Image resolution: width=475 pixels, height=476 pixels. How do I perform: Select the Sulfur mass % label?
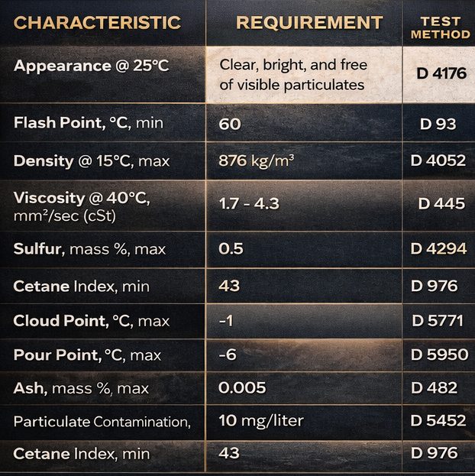pos(89,249)
